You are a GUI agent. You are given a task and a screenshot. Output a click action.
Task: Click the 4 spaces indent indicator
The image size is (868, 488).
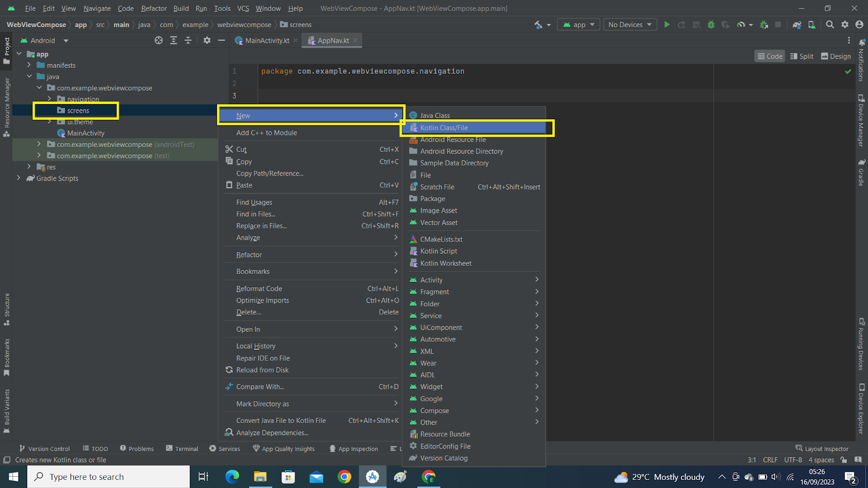(821, 460)
